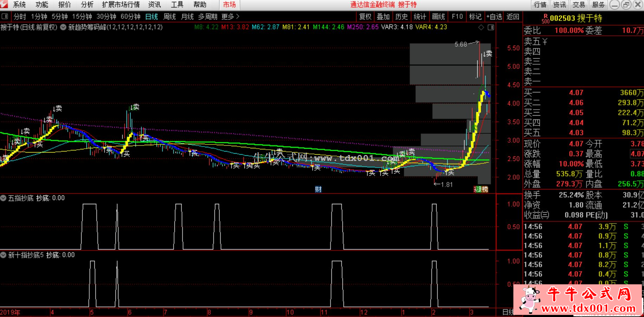Open the 扩展市场行情 menu
Screen dimensions: 644x317
tap(121, 5)
